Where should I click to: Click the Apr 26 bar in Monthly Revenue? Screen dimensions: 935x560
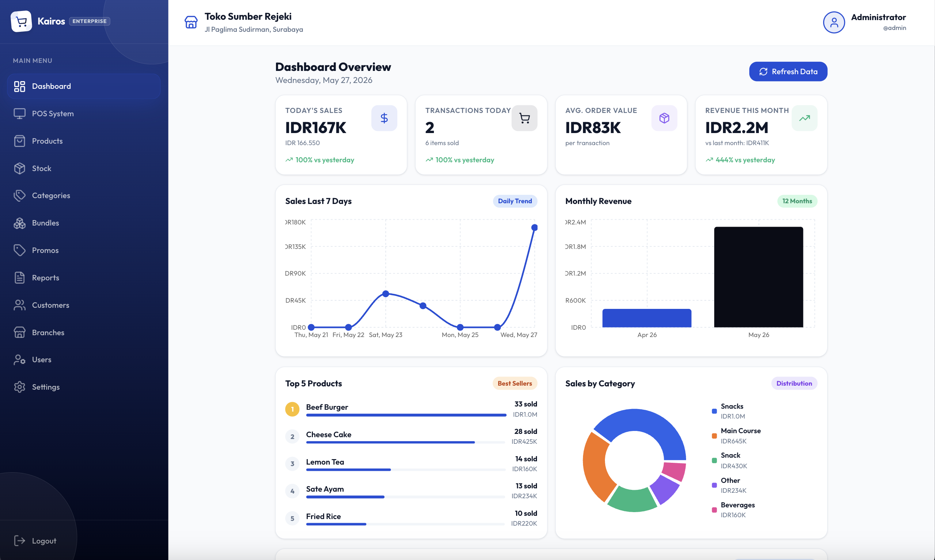point(647,318)
